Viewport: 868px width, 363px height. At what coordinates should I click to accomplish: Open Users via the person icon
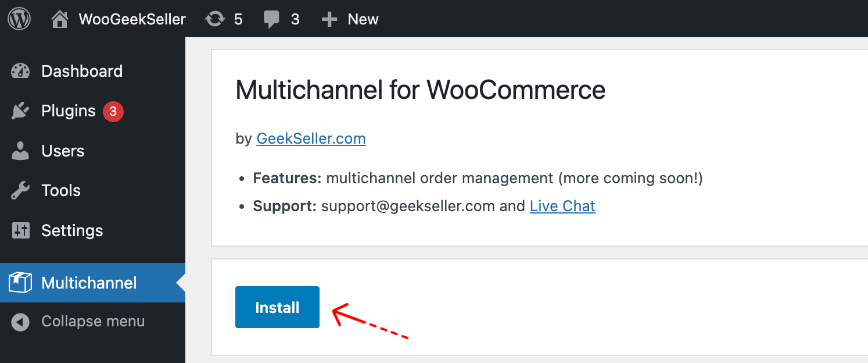21,150
